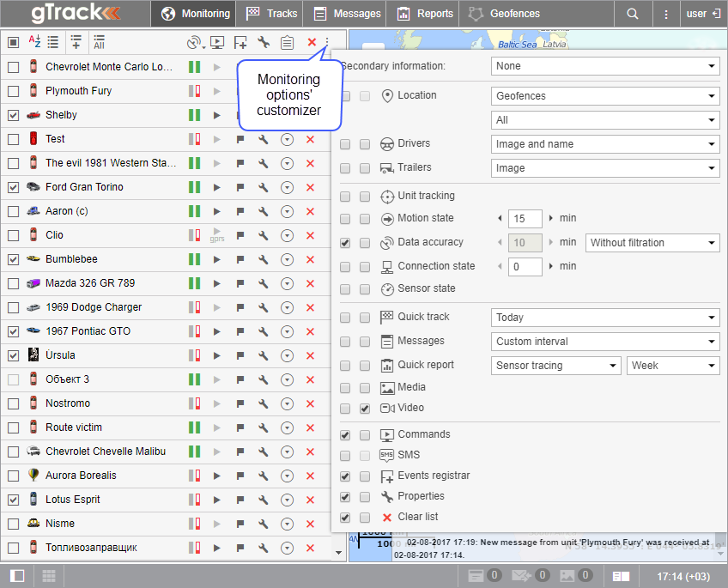Click the flag icon for Bumblebee
The image size is (728, 588).
click(240, 259)
